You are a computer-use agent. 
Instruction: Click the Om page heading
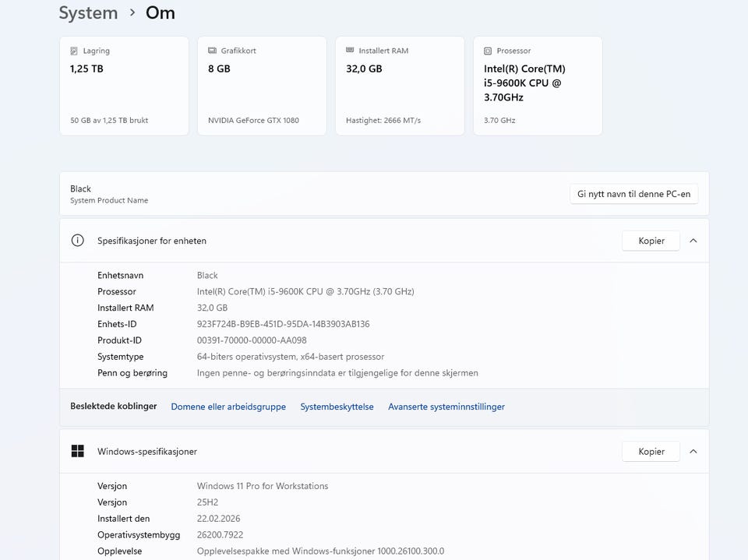tap(161, 13)
